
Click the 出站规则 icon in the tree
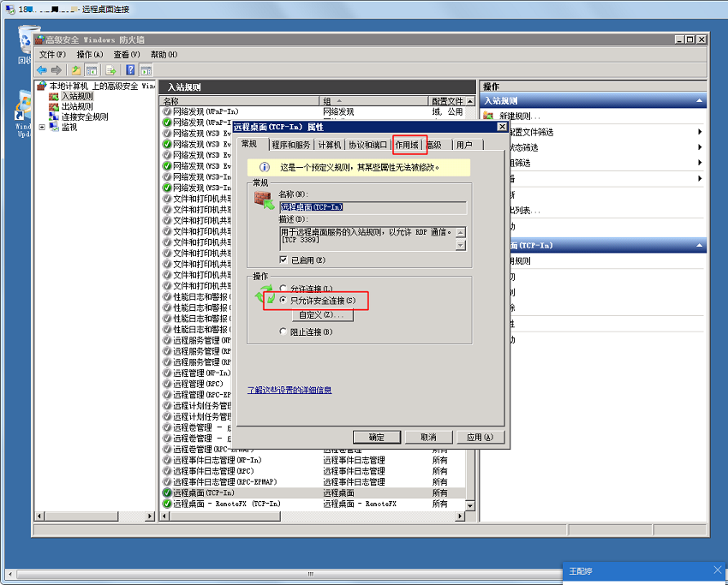(x=54, y=107)
